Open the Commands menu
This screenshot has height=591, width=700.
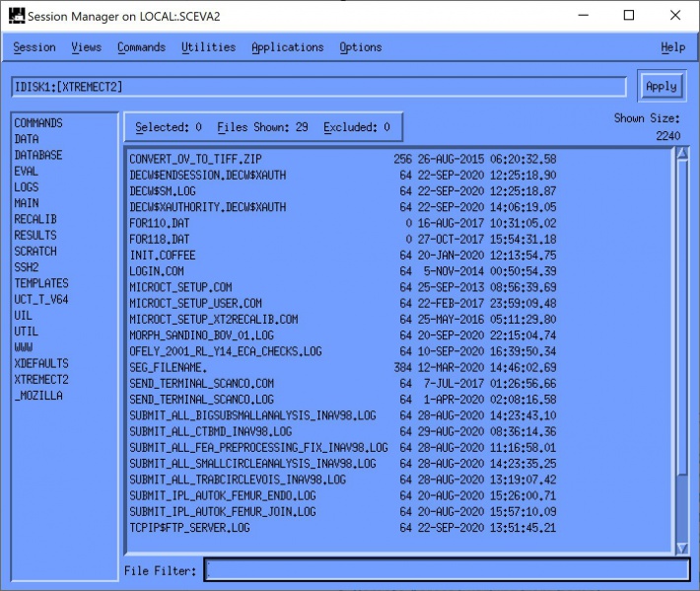pos(141,47)
